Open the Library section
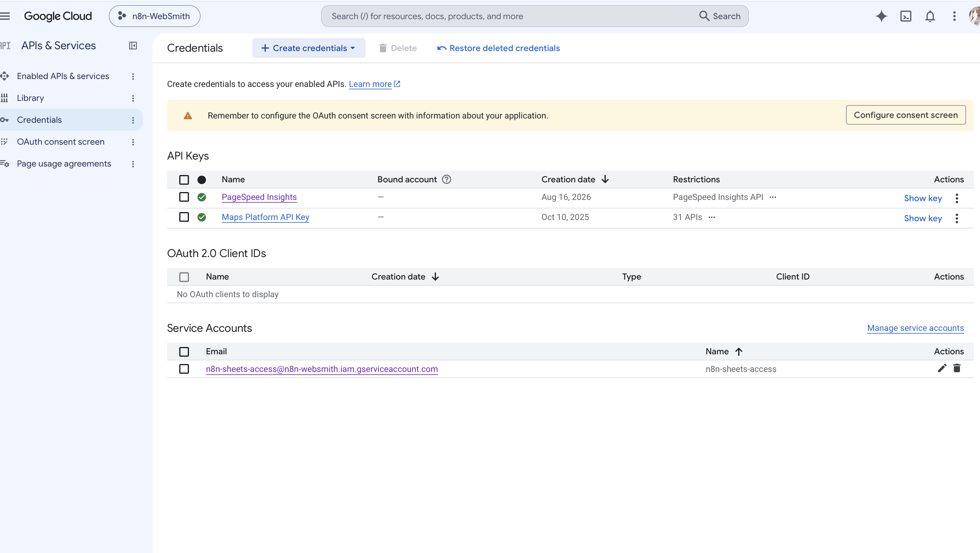The height and width of the screenshot is (553, 980). (x=30, y=98)
